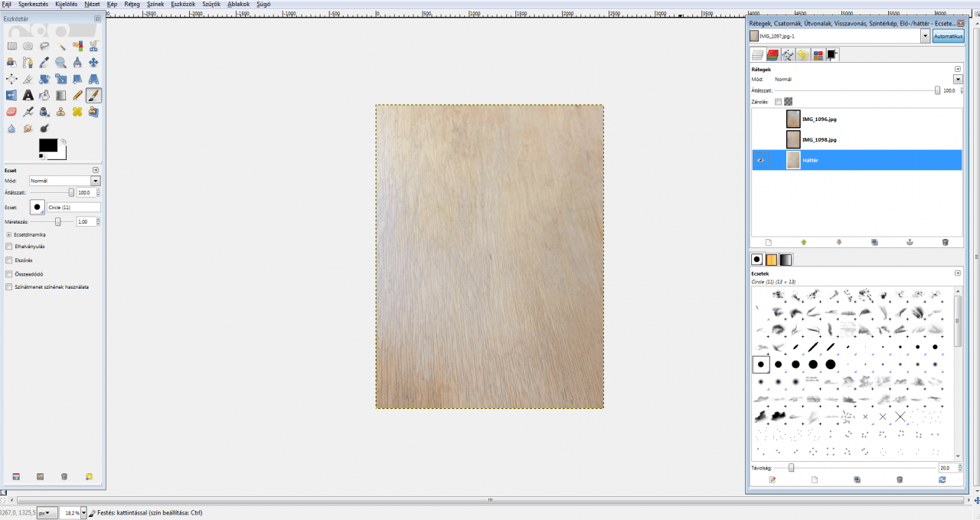980x520 pixels.
Task: Raise layer with the green up arrow
Action: point(804,242)
